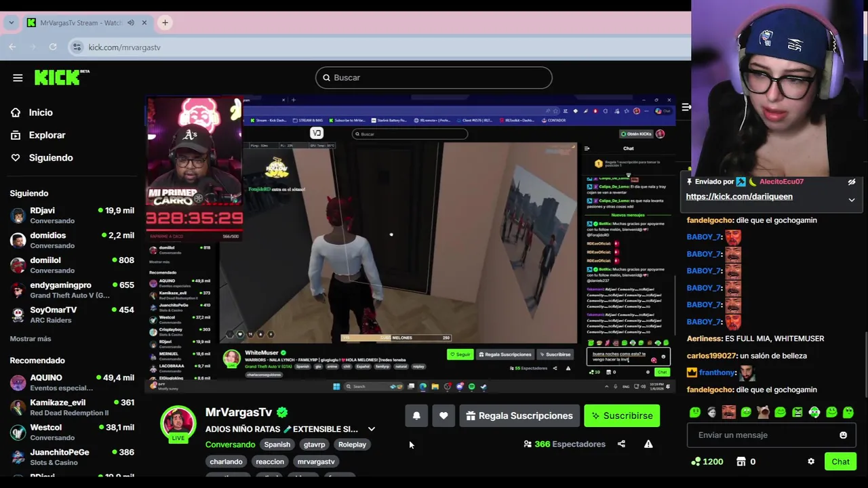Open Explorar in sidebar
The image size is (868, 488).
[x=47, y=135]
